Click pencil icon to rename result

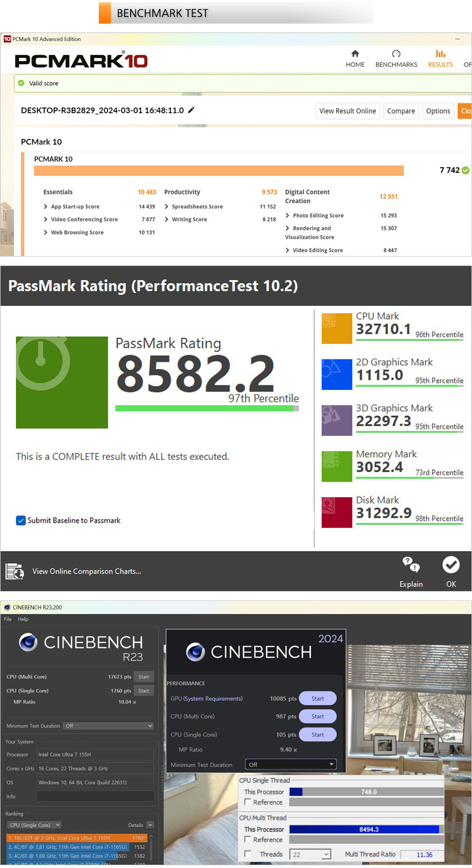tap(191, 110)
